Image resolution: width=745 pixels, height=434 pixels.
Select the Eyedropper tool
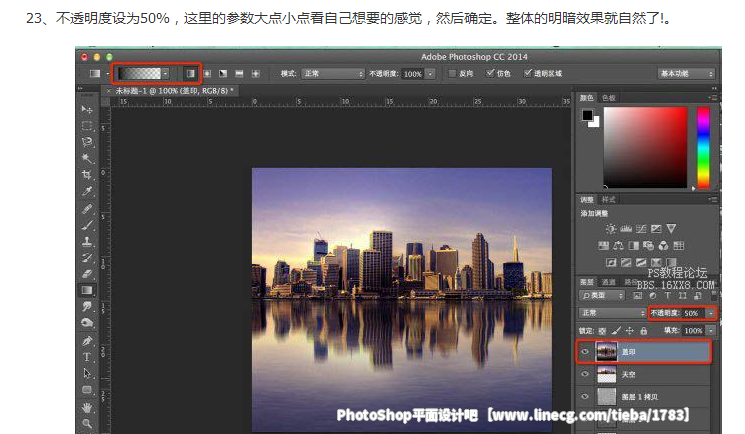(87, 191)
